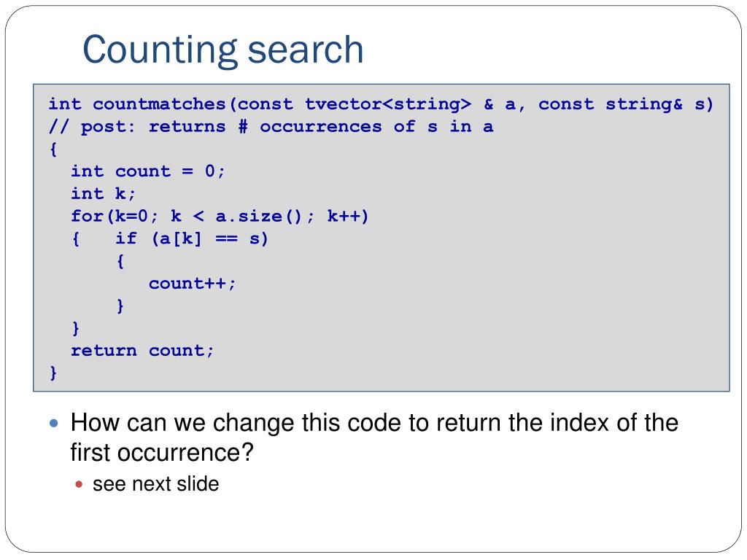Click the red bullet before 'see next slide'
Image resolution: width=747 pixels, height=560 pixels.
tap(79, 485)
